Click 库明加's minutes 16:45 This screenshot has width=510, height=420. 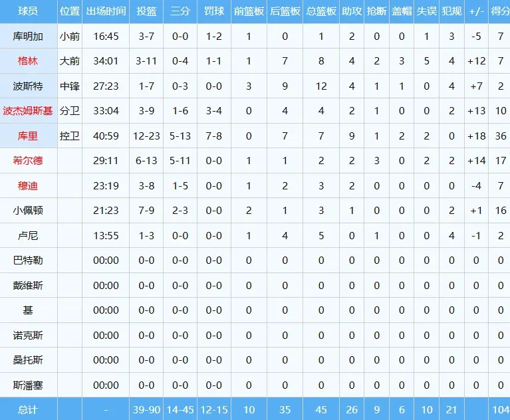click(106, 37)
